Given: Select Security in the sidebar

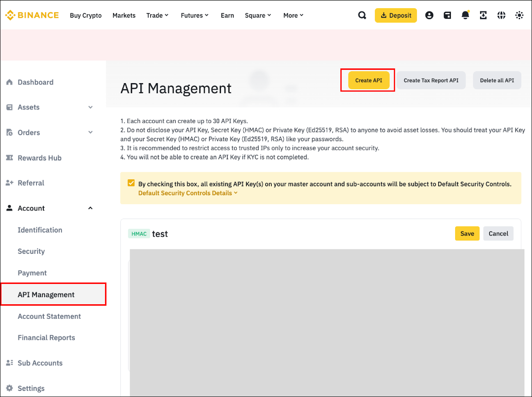Looking at the screenshot, I should (31, 251).
